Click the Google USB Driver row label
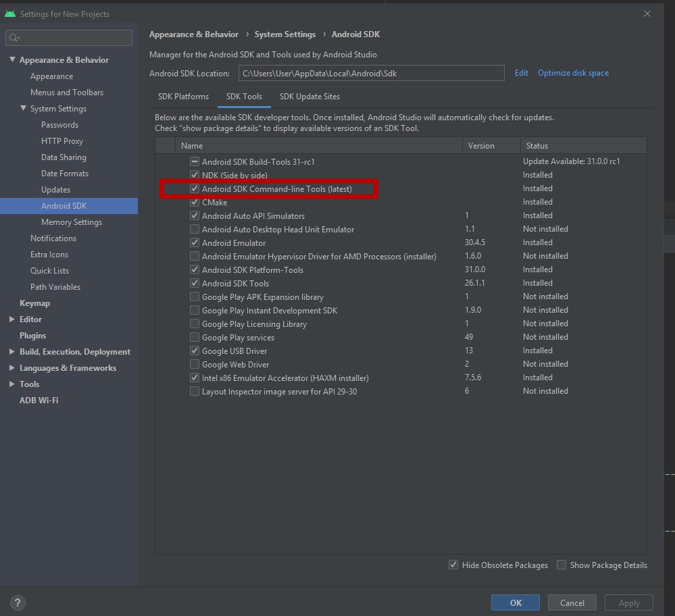This screenshot has width=675, height=616. click(234, 351)
